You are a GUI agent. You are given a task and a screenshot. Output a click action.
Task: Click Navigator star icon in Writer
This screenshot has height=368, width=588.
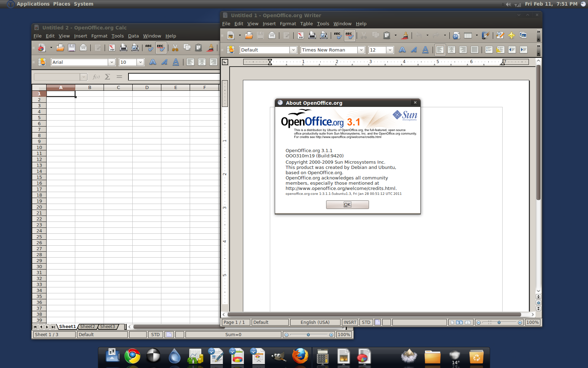[511, 35]
